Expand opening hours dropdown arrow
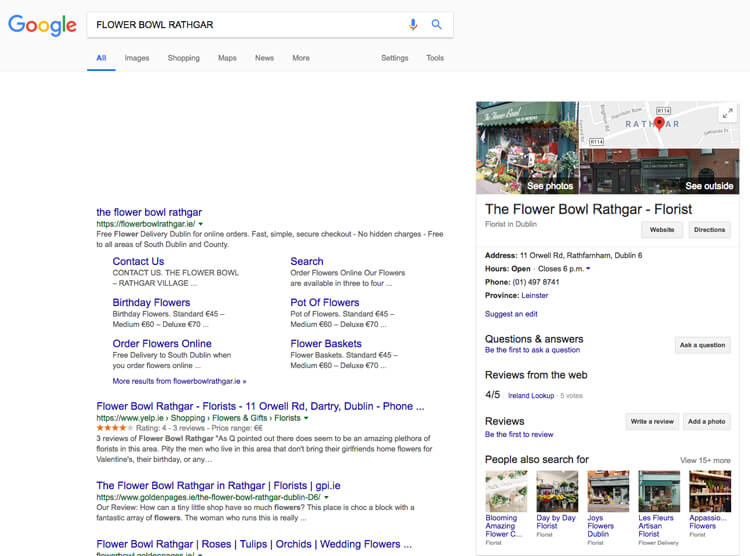 click(588, 268)
